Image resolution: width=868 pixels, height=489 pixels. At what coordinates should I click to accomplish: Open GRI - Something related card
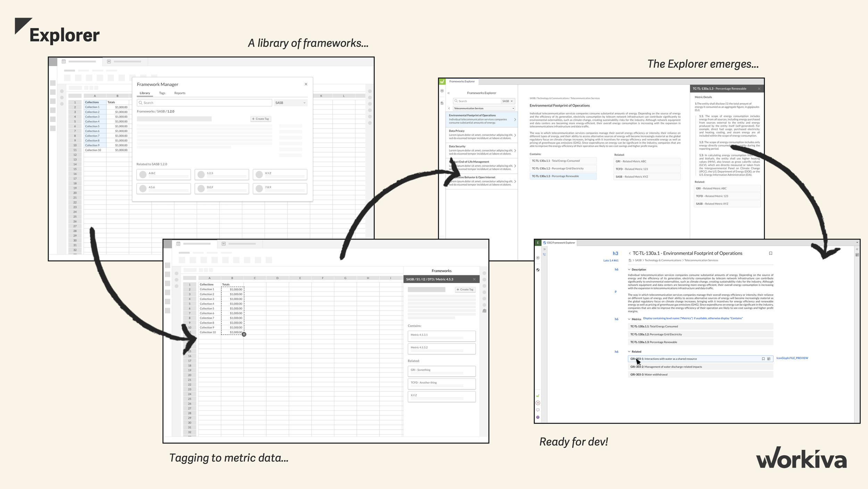coord(442,371)
